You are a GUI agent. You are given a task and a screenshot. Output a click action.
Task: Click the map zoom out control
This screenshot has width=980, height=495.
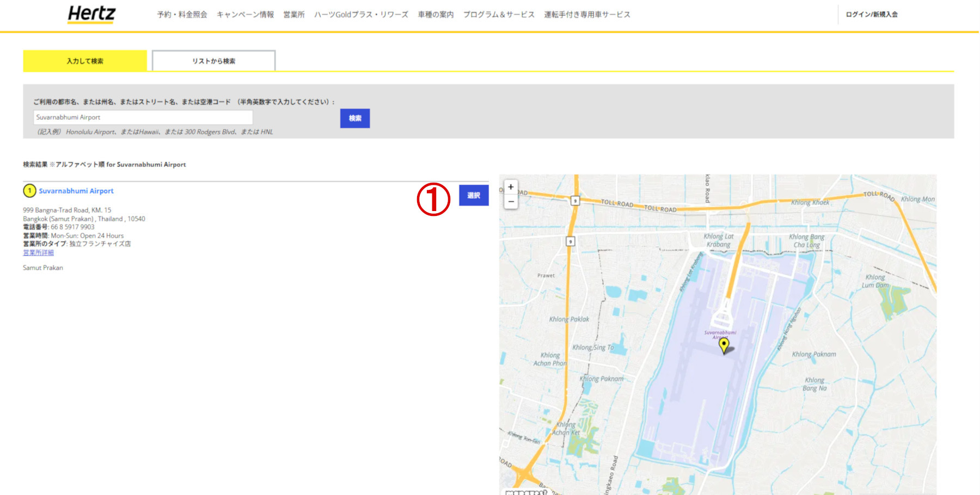(510, 201)
